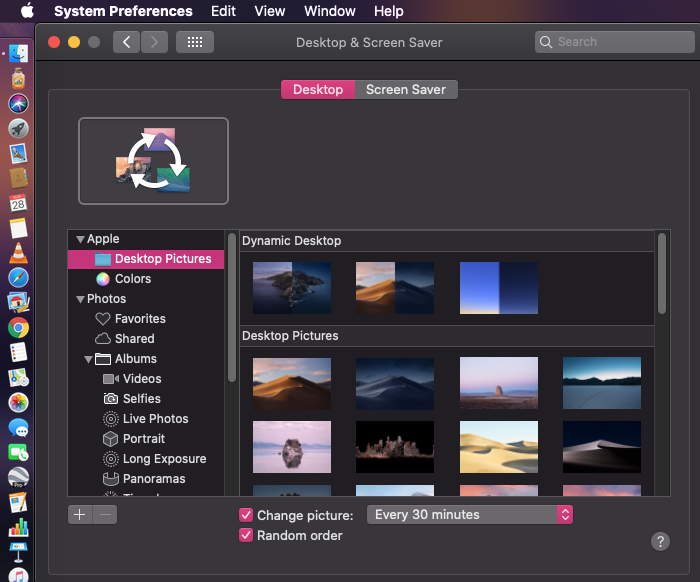Click the minus remove folder button

[105, 515]
